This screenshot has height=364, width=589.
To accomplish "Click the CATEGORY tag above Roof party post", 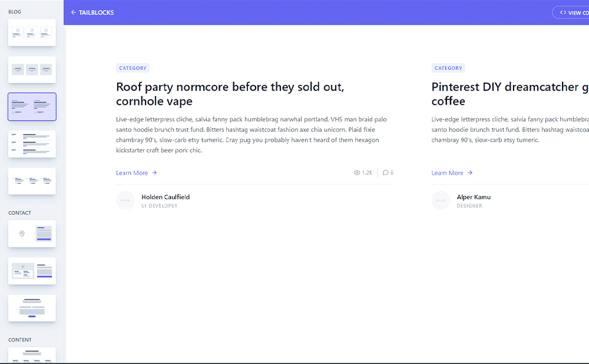I will click(133, 68).
